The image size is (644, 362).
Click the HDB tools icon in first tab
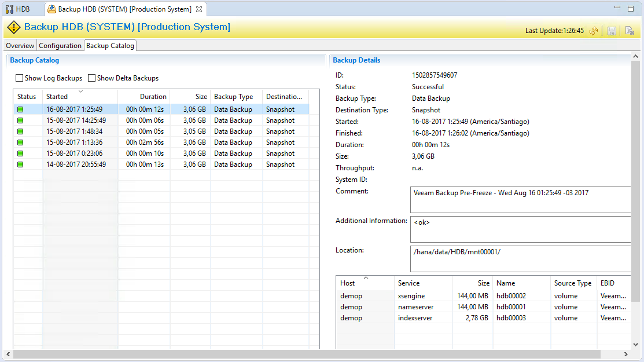pos(9,9)
